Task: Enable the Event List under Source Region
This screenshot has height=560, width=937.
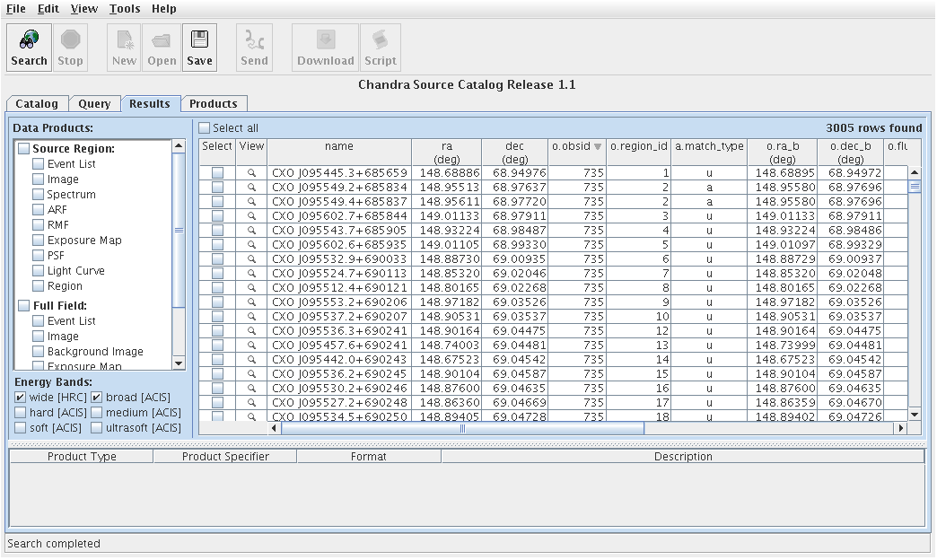Action: [39, 164]
